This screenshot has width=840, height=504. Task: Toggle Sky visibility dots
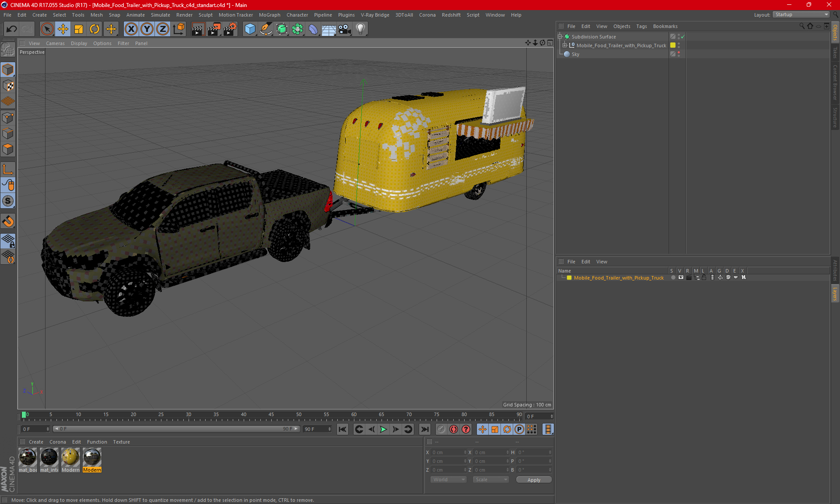679,54
